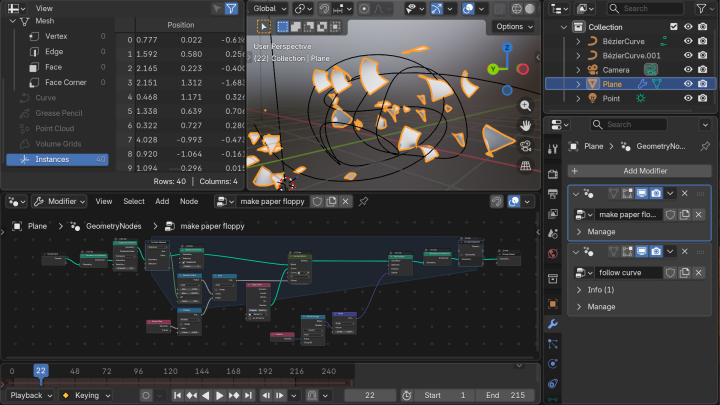Click the End frame field
This screenshot has width=720, height=405.
pos(503,395)
